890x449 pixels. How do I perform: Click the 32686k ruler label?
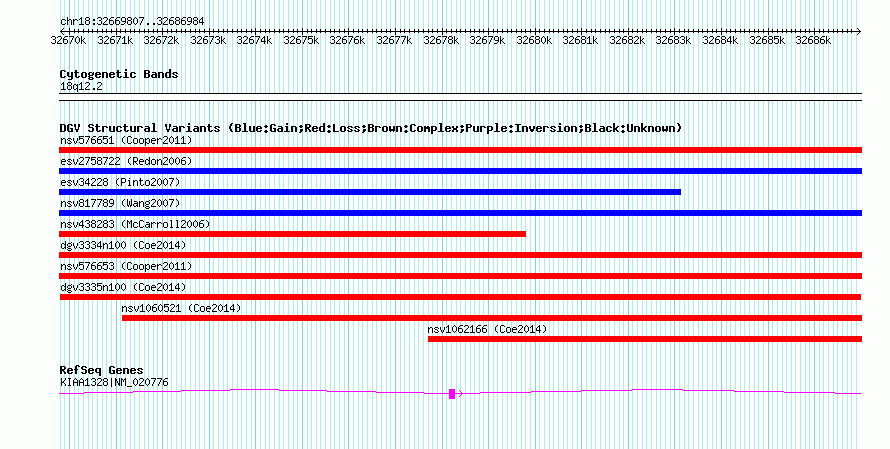813,40
